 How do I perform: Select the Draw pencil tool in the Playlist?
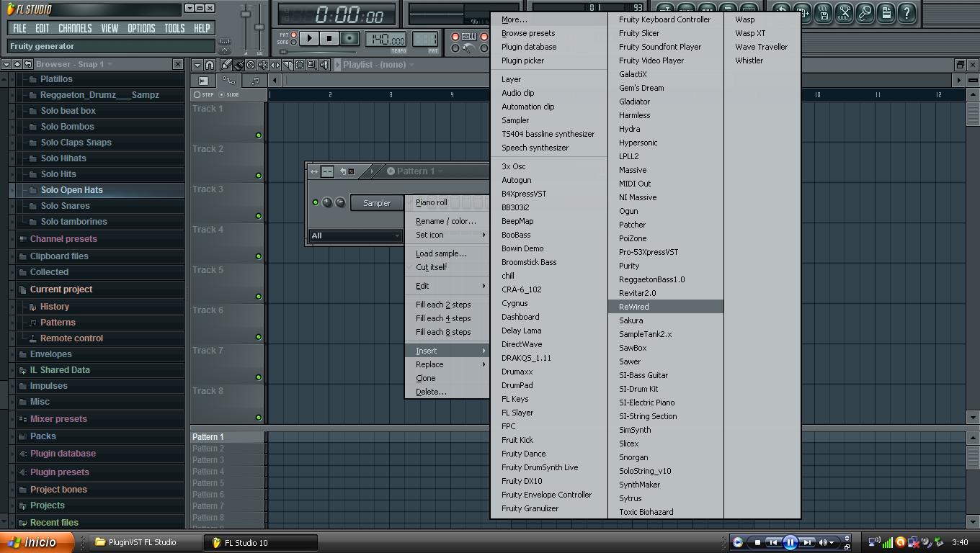tap(226, 65)
